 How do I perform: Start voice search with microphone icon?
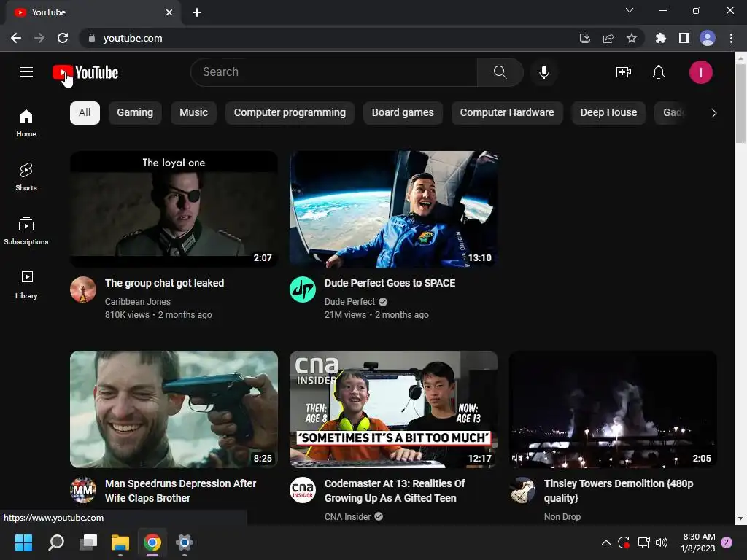pos(543,72)
